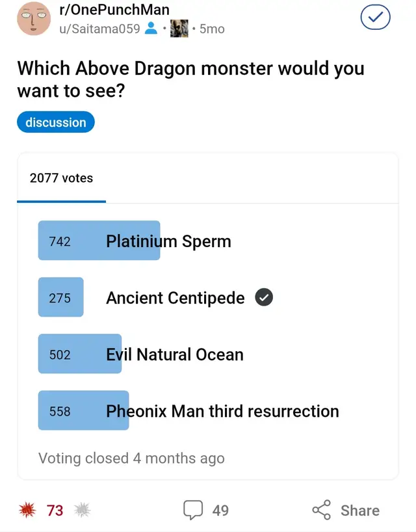Open the small user flair image
The image size is (416, 532).
pos(179,29)
